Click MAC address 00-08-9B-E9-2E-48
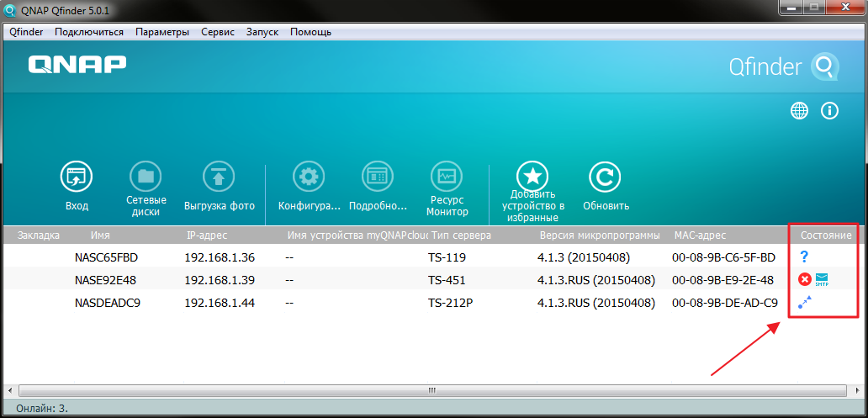This screenshot has width=868, height=418. pyautogui.click(x=722, y=281)
